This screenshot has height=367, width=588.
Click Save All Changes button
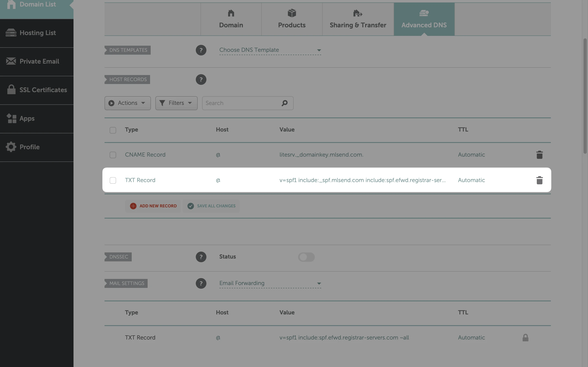[x=211, y=206]
